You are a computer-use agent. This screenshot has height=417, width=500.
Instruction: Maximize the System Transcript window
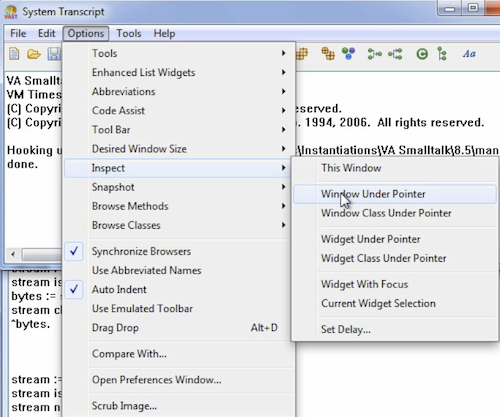coord(473,8)
